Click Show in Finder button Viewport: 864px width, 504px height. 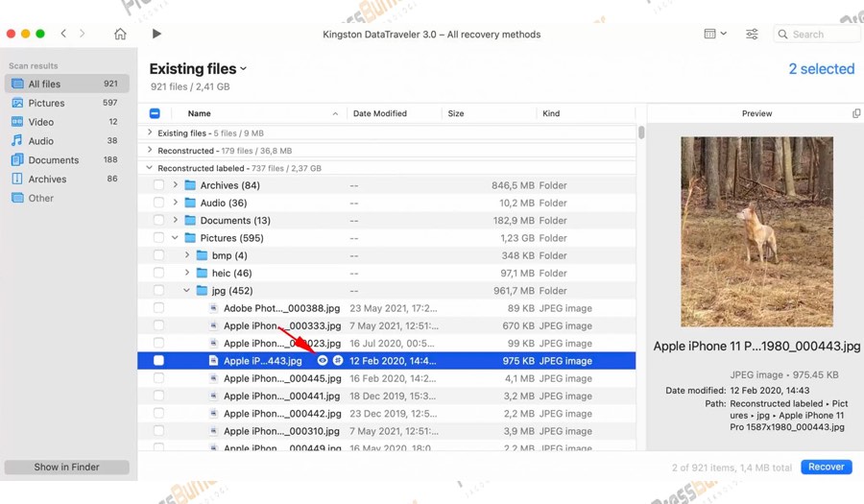click(66, 467)
